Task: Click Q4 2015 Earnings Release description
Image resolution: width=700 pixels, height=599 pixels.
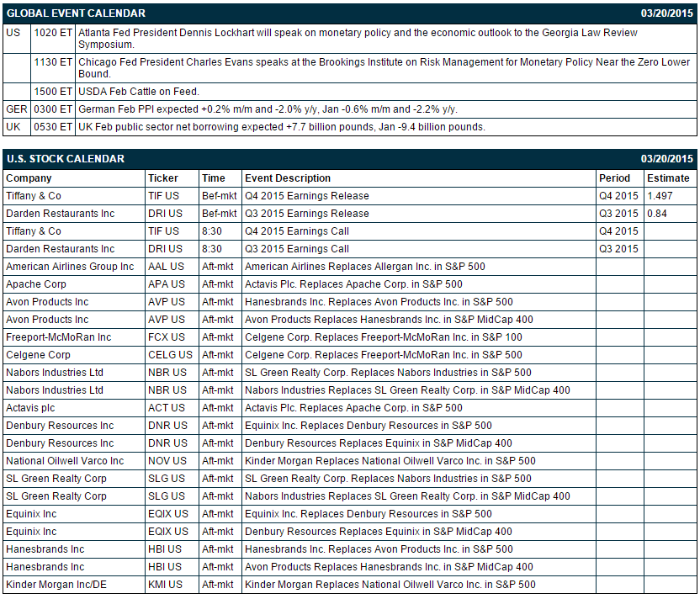Action: (x=307, y=196)
